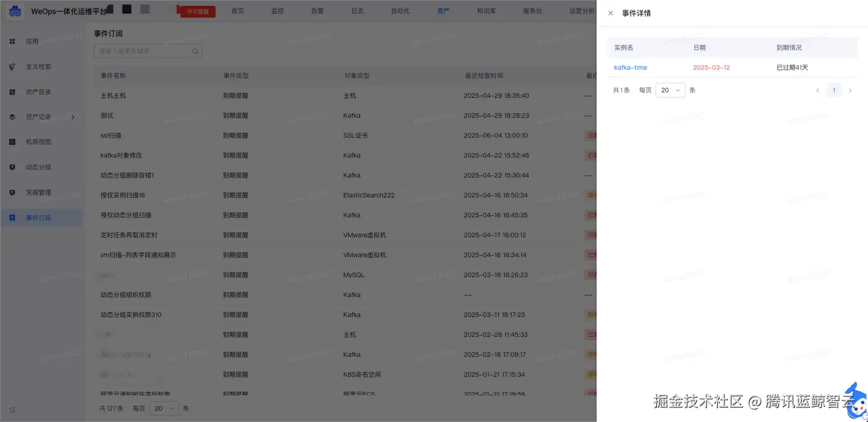Image resolution: width=868 pixels, height=422 pixels.
Task: Collapse the sidebar with the bottom-left icon
Action: [12, 410]
